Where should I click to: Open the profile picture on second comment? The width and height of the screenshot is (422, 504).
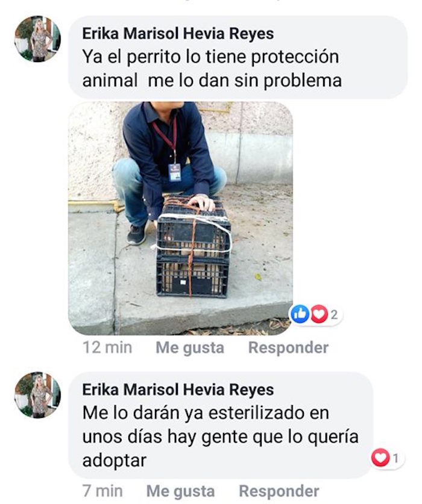(x=37, y=395)
